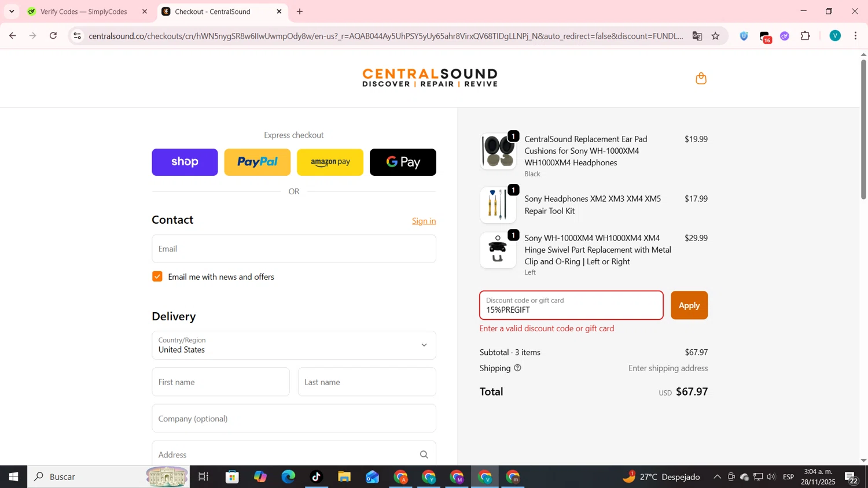Pay with the Google Pay button

(403, 162)
